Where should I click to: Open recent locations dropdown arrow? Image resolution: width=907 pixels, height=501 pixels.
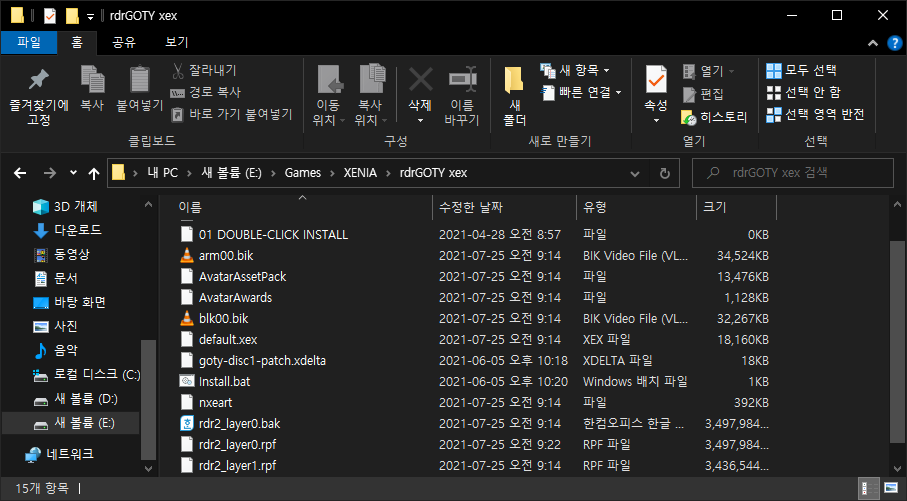73,172
